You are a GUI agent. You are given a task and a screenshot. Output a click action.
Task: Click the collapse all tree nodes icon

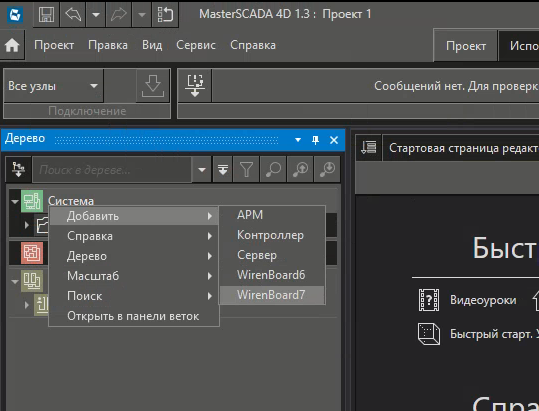pyautogui.click(x=223, y=169)
